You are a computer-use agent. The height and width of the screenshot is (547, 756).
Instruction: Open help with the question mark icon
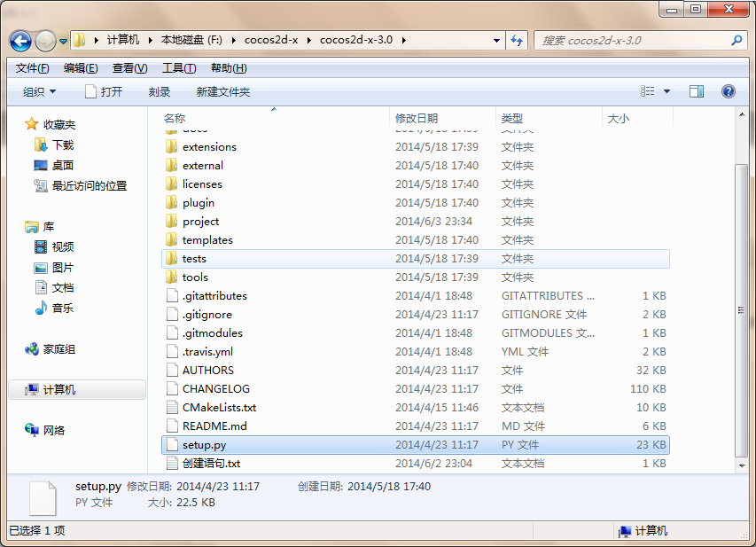(728, 91)
